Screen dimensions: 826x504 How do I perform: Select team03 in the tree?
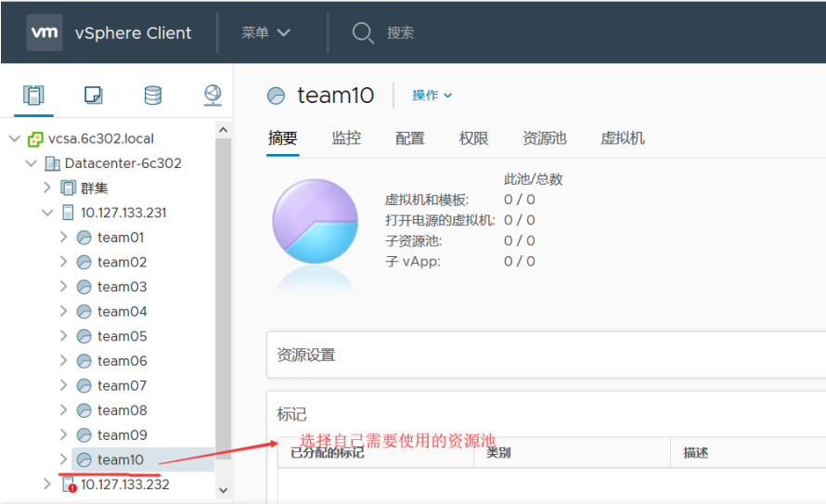coord(123,287)
